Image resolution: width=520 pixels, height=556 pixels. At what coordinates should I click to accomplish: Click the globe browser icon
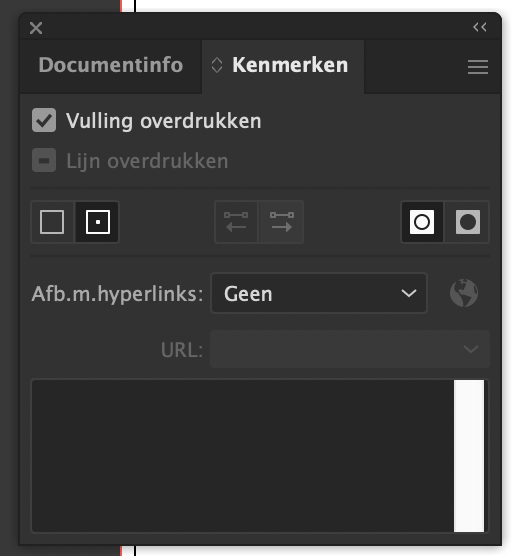point(464,293)
